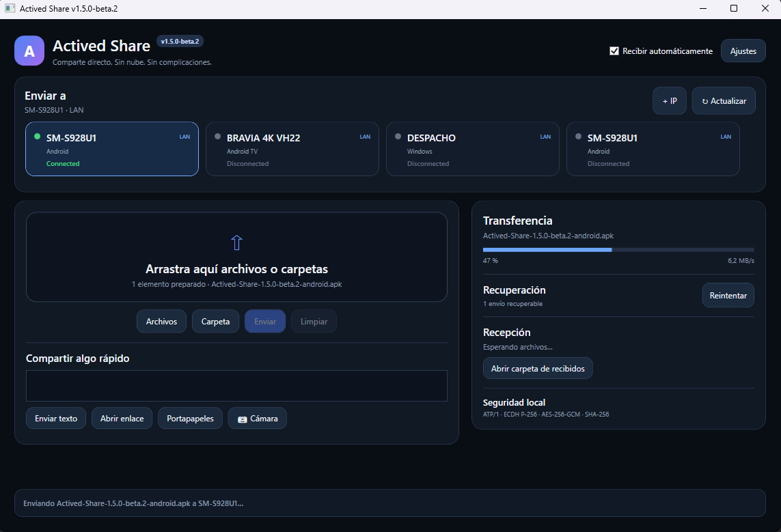Select the disconnected SM-S928U1 device card

653,149
